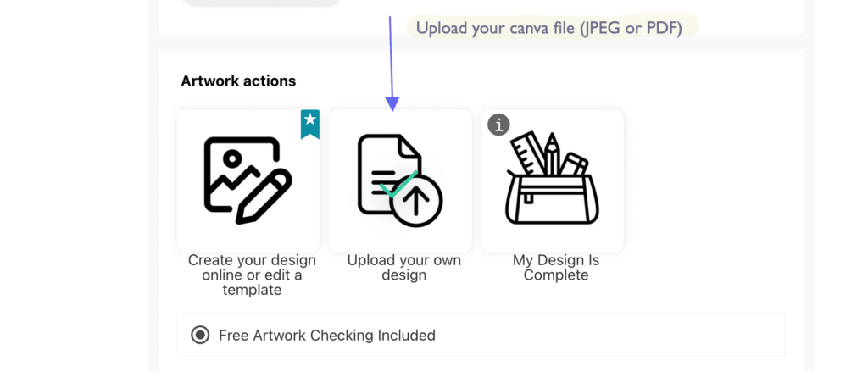Viewport: 868px width, 372px height.
Task: Click the partially visible gray button at top
Action: pos(261,3)
